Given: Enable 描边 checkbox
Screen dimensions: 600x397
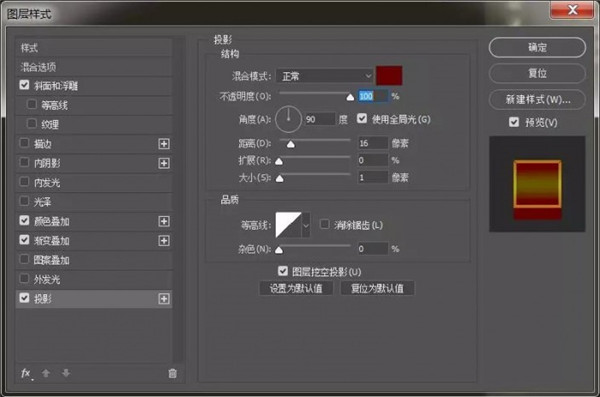Looking at the screenshot, I should click(24, 143).
